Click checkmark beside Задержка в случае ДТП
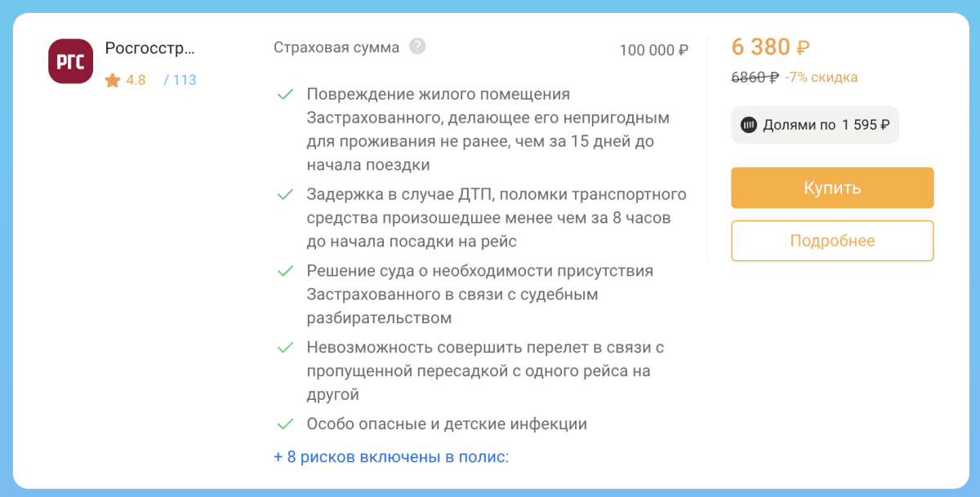980x497 pixels. [285, 194]
